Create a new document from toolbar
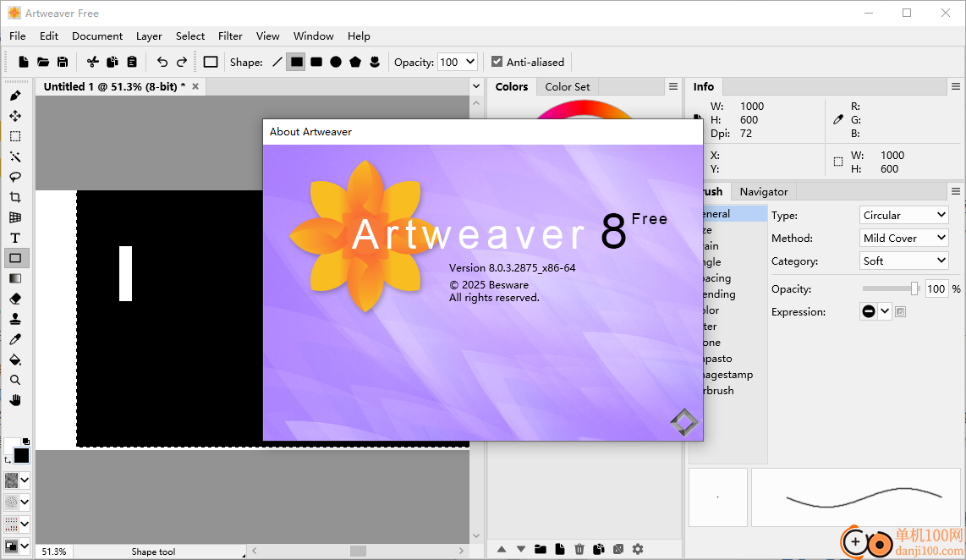Viewport: 966px width, 560px height. 24,62
